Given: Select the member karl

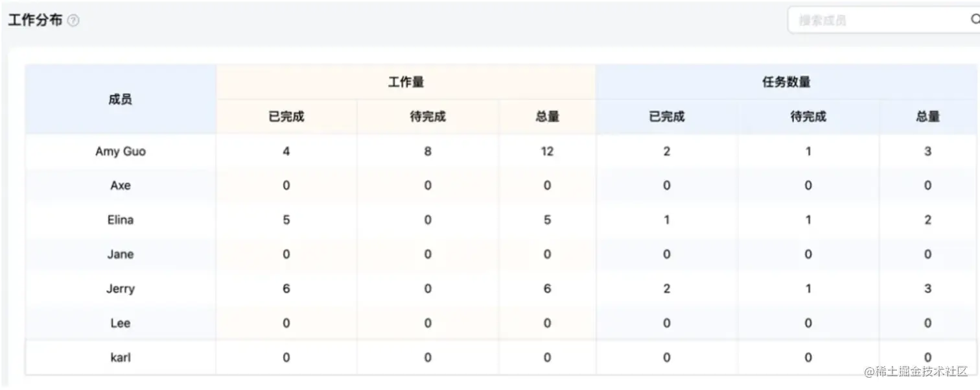Looking at the screenshot, I should (120, 357).
